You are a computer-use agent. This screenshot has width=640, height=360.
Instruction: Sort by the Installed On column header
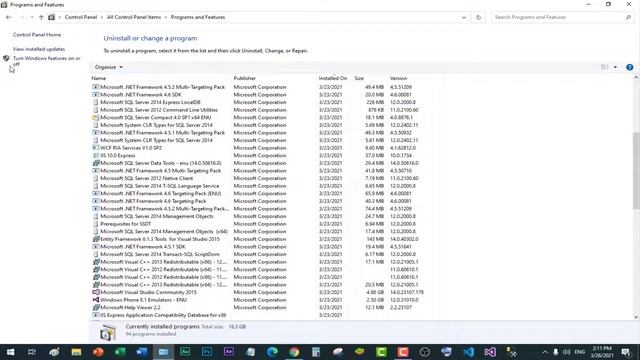click(x=333, y=78)
